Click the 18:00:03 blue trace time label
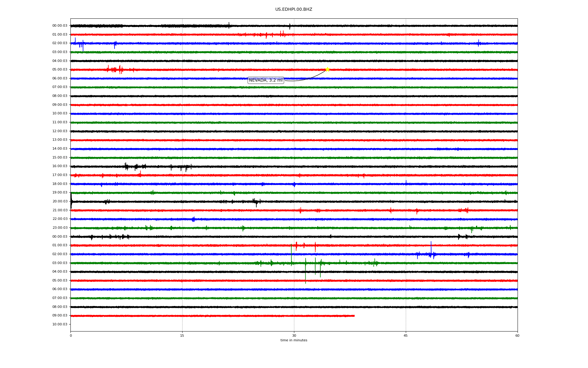 pos(60,184)
